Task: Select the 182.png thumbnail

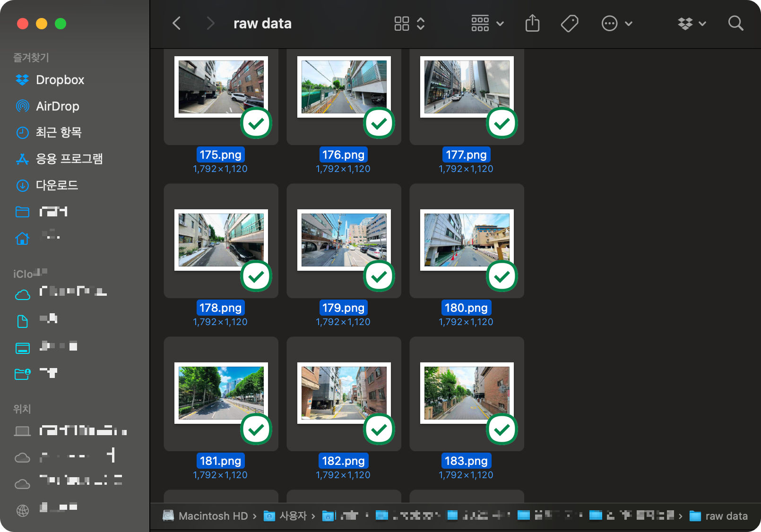Action: [x=344, y=393]
